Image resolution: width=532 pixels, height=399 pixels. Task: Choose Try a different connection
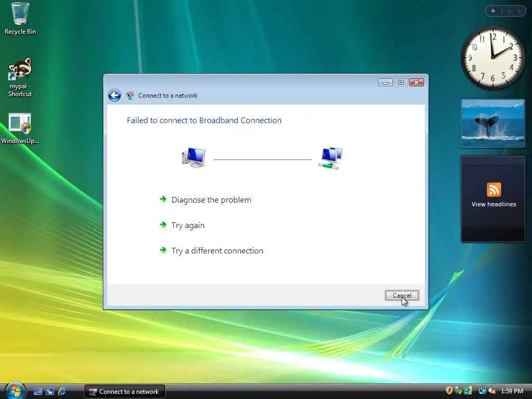point(217,251)
